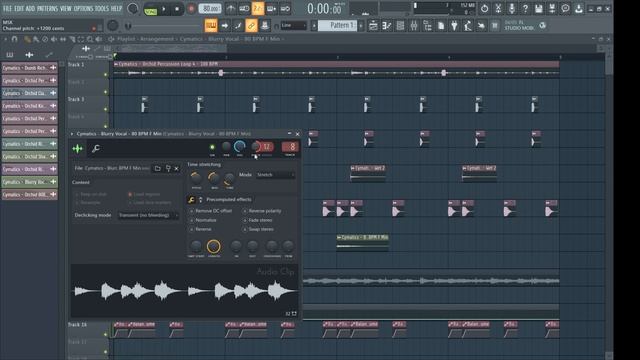Open the plugin picker plug icon

454,26
